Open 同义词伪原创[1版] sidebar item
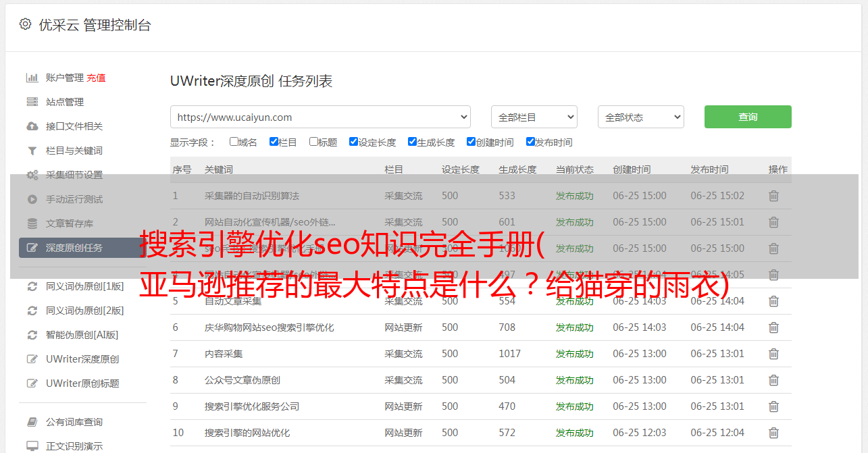This screenshot has height=453, width=868. 85,286
